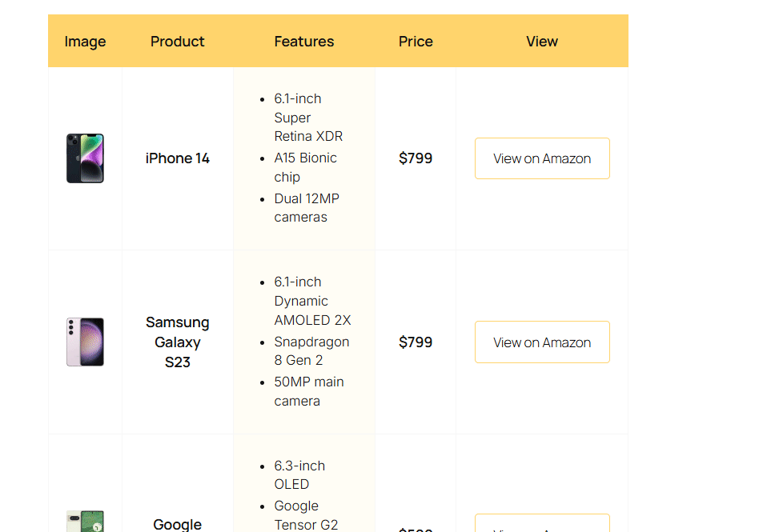Click the 6.1-inch Dynamic AMOLED 2X feature

pyautogui.click(x=312, y=301)
